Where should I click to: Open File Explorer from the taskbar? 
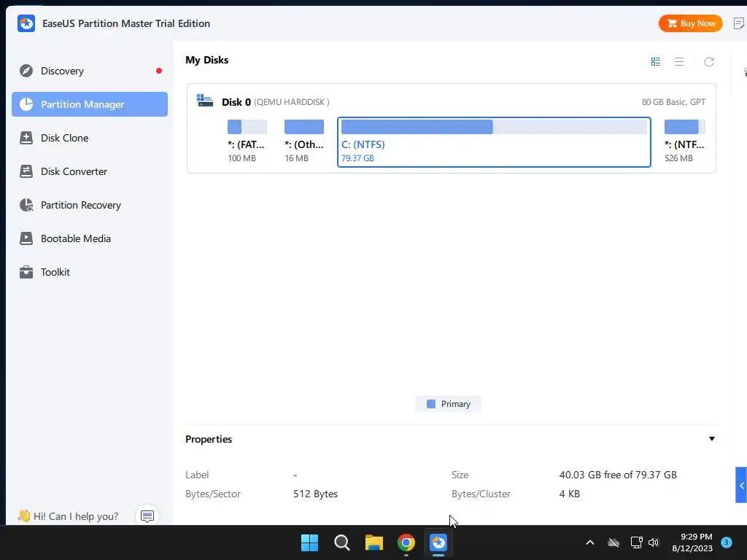[374, 542]
